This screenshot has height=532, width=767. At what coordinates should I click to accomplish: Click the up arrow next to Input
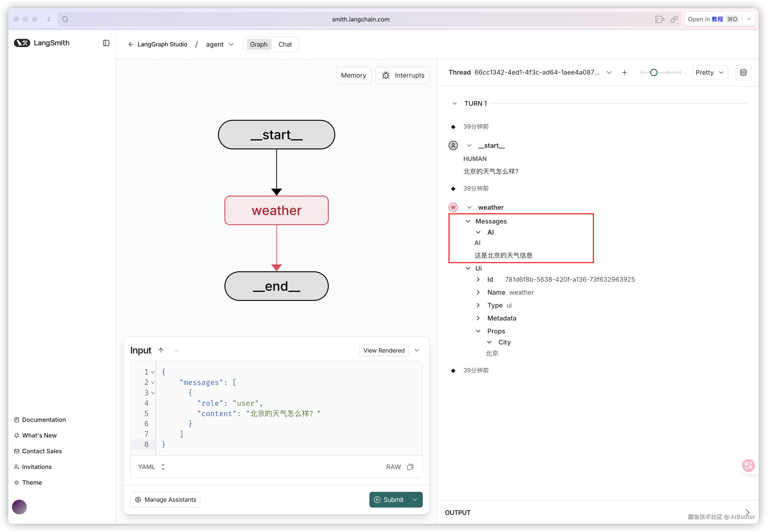pyautogui.click(x=161, y=350)
